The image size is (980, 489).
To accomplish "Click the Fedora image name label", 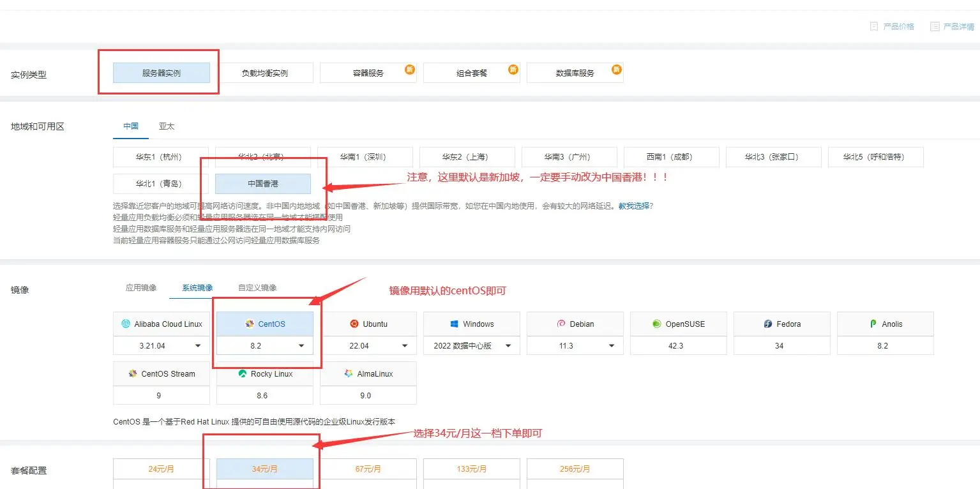I will (x=788, y=324).
